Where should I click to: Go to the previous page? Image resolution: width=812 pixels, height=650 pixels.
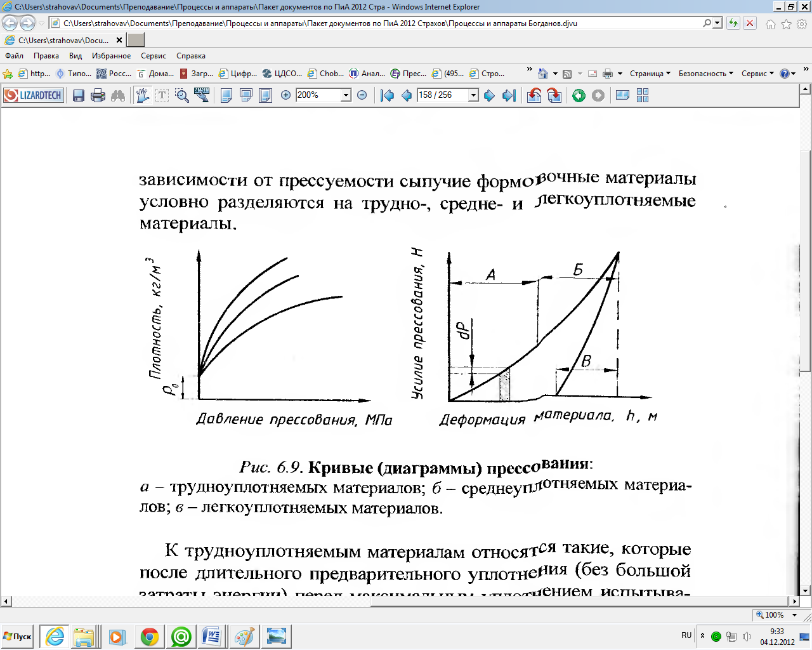[x=407, y=95]
